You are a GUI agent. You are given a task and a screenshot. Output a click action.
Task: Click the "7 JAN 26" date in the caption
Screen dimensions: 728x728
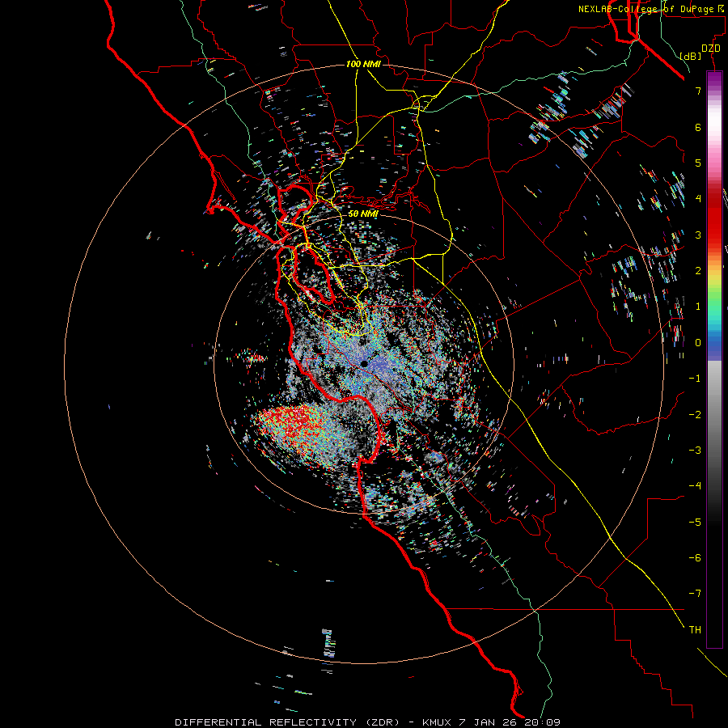(x=490, y=722)
